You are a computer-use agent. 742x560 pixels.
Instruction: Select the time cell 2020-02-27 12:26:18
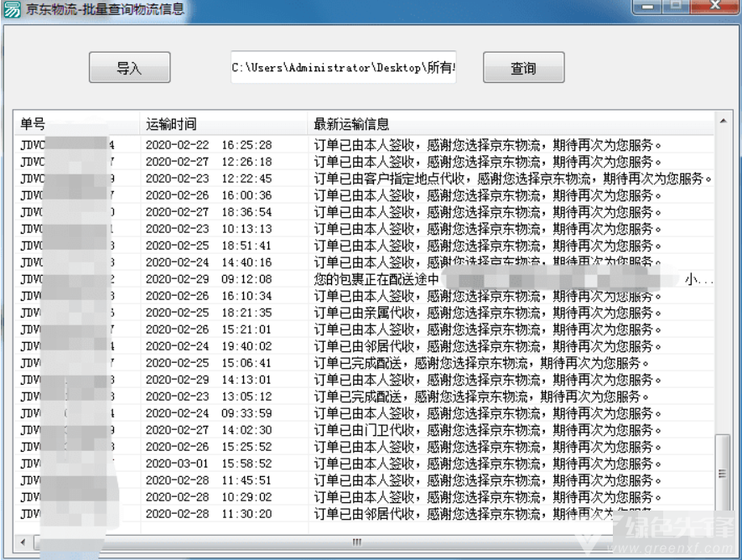[x=209, y=162]
